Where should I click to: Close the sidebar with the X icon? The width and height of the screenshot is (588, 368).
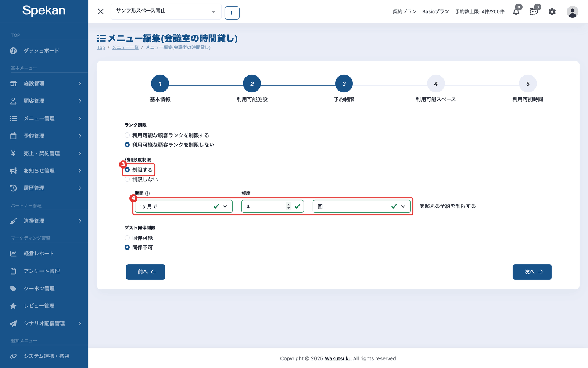click(x=101, y=11)
